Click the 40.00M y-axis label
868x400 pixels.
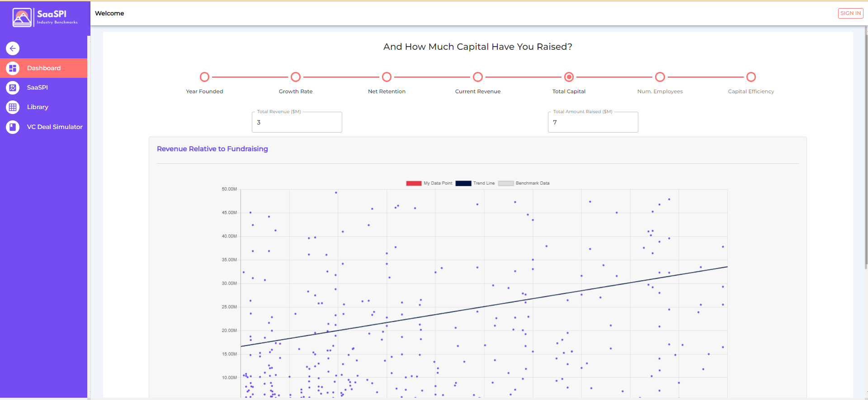(229, 236)
